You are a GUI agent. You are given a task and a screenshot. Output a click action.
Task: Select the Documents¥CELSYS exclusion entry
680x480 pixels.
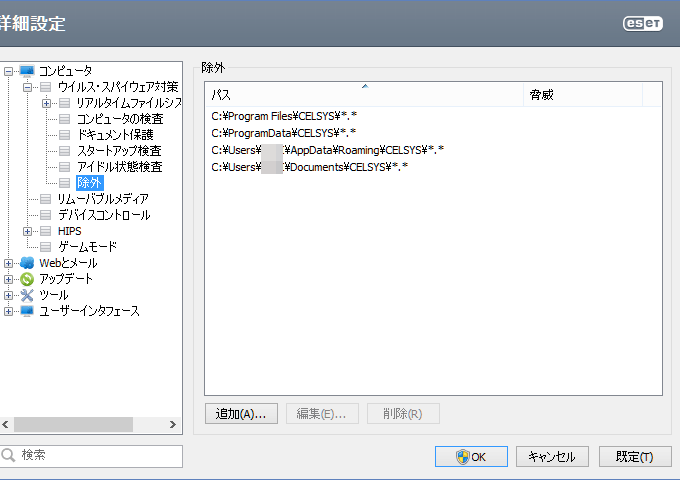click(310, 167)
